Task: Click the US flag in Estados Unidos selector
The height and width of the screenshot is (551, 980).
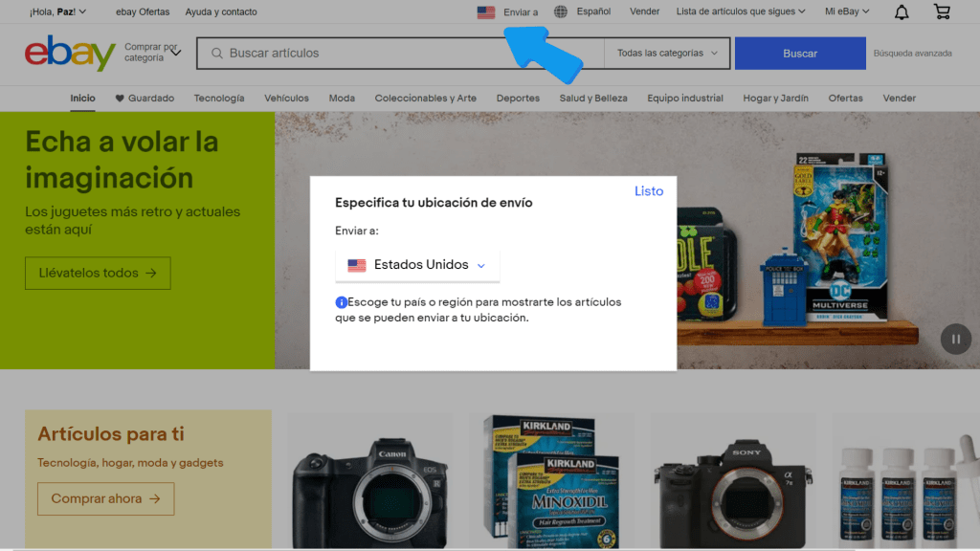Action: click(357, 265)
